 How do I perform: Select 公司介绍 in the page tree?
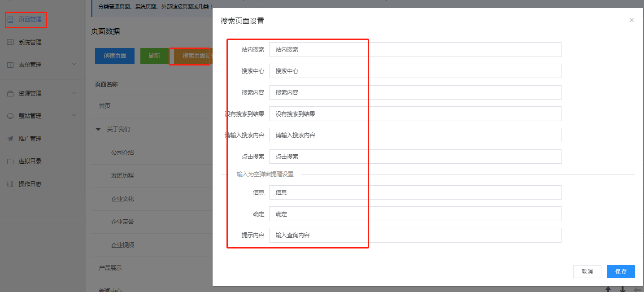pyautogui.click(x=122, y=153)
